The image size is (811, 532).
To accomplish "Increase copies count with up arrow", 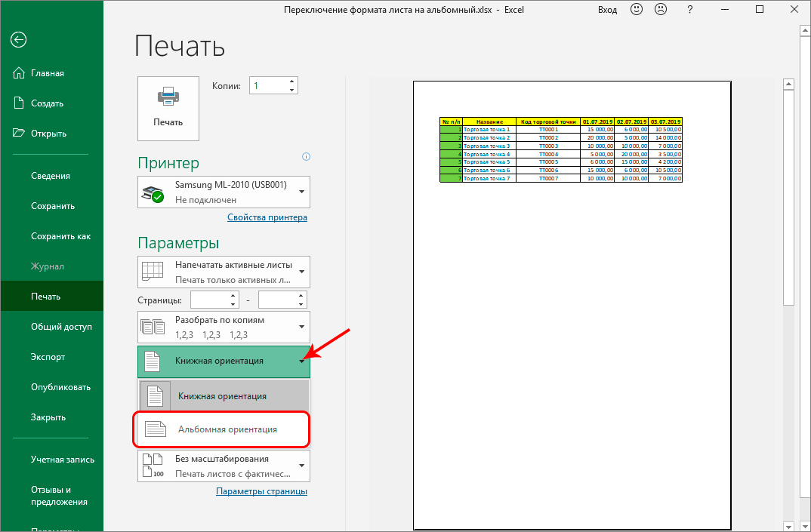I will pyautogui.click(x=291, y=81).
